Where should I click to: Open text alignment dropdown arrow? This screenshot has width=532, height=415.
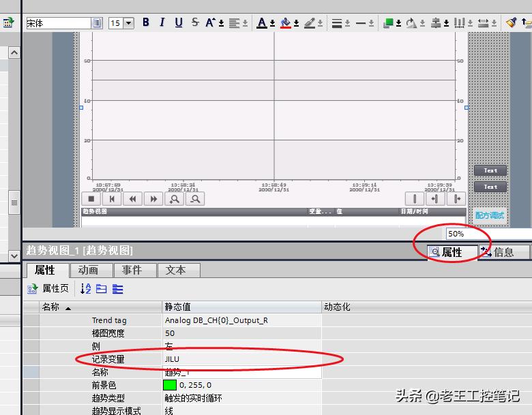coord(246,23)
